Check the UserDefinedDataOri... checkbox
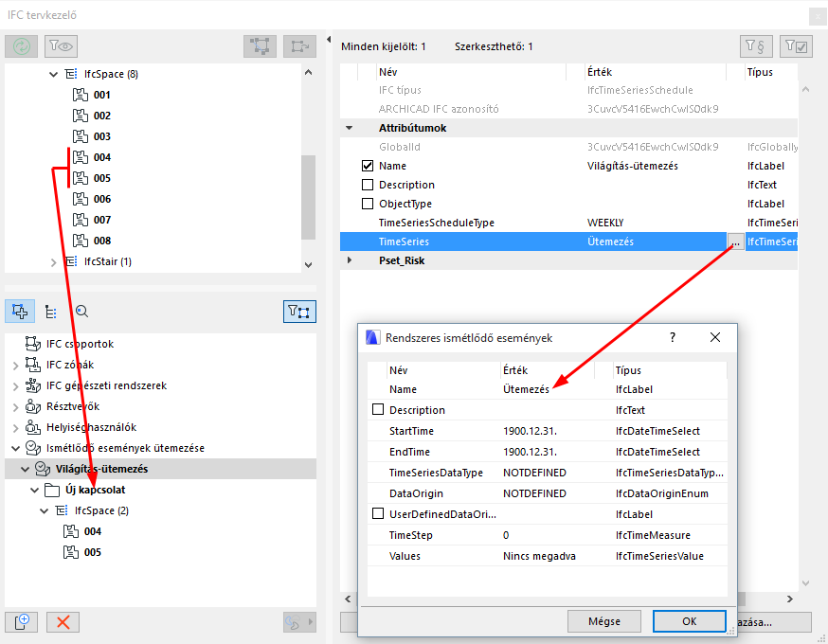The height and width of the screenshot is (644, 828). pyautogui.click(x=378, y=513)
